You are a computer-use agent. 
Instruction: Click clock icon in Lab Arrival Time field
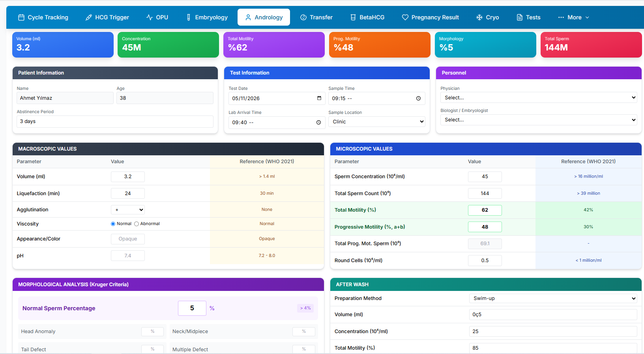pyautogui.click(x=318, y=123)
